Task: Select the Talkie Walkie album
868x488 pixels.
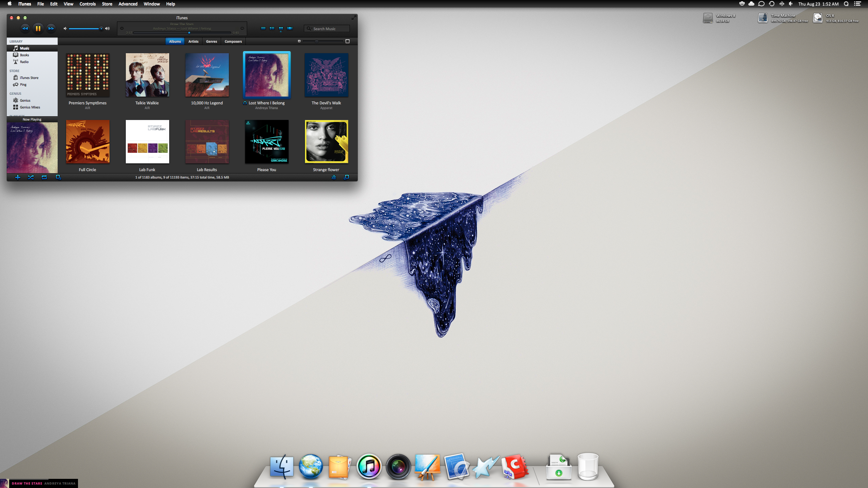Action: [x=147, y=75]
